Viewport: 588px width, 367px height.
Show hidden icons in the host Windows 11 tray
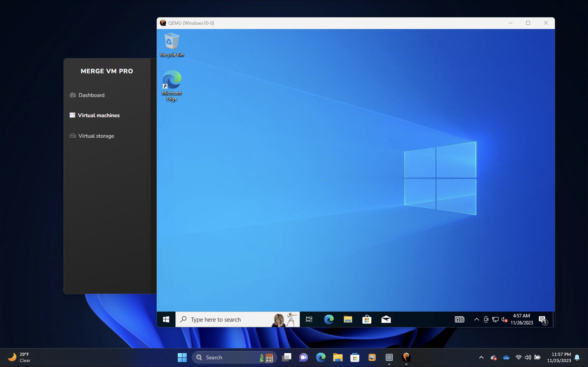[x=481, y=357]
